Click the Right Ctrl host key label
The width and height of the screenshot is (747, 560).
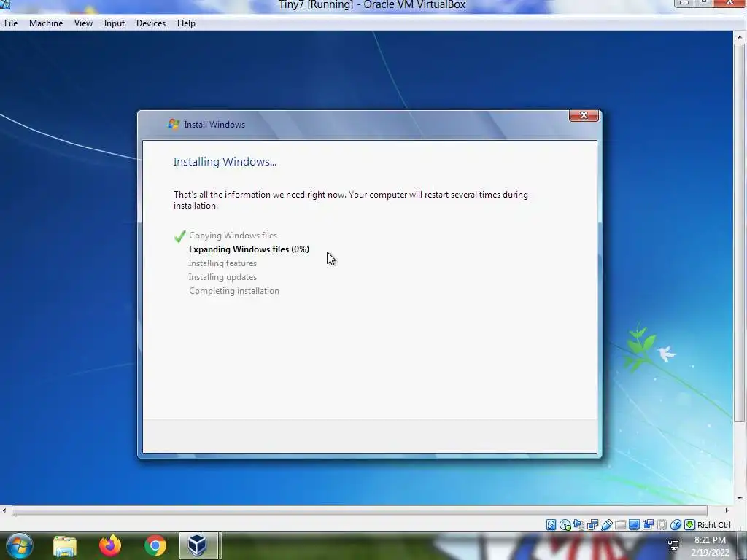(713, 525)
